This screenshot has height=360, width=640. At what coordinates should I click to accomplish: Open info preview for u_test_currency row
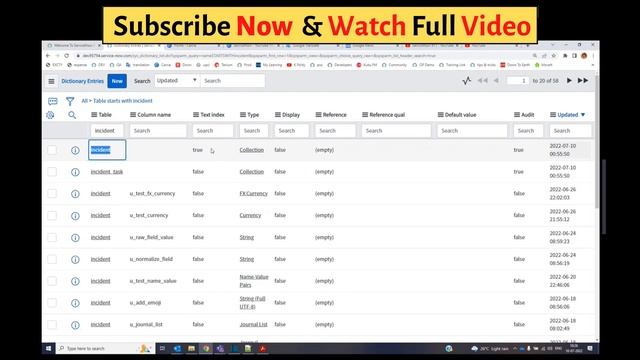[x=75, y=216]
